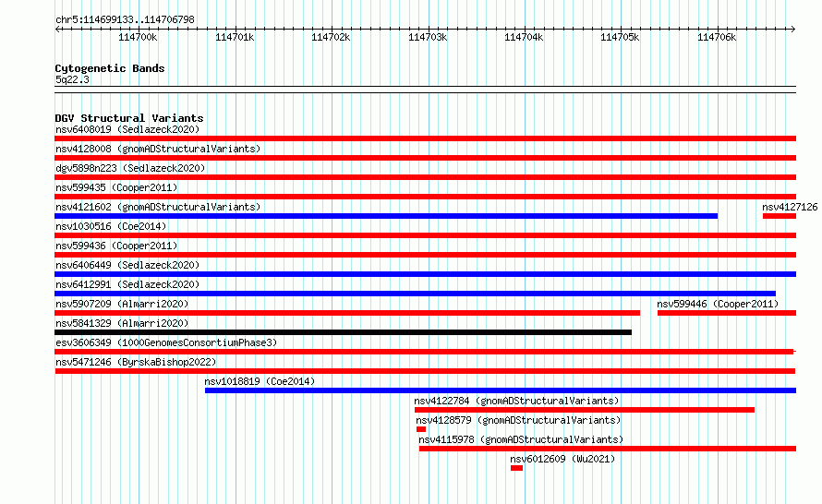Select nsv4128008 (gnomADStructuralVariants) label
This screenshot has width=822, height=504.
[158, 149]
